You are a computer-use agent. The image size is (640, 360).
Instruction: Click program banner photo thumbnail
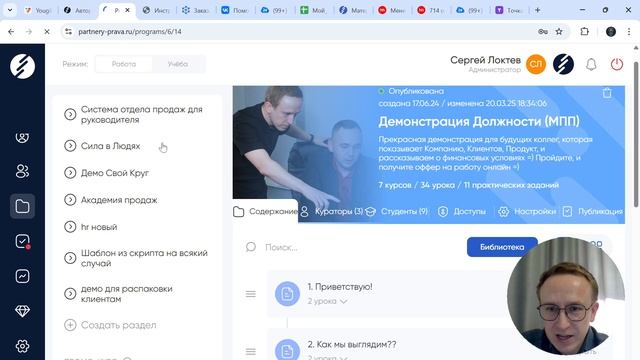pos(304,154)
